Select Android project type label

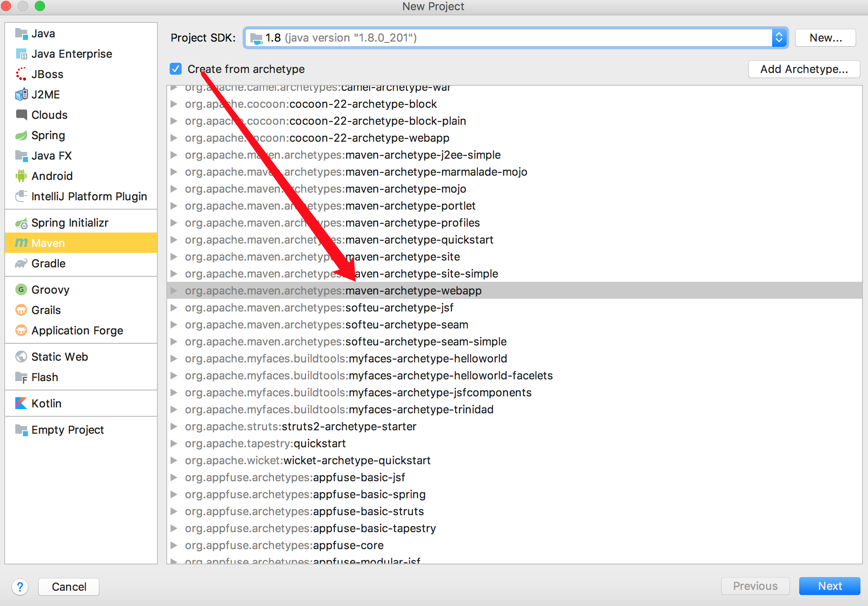(x=52, y=176)
